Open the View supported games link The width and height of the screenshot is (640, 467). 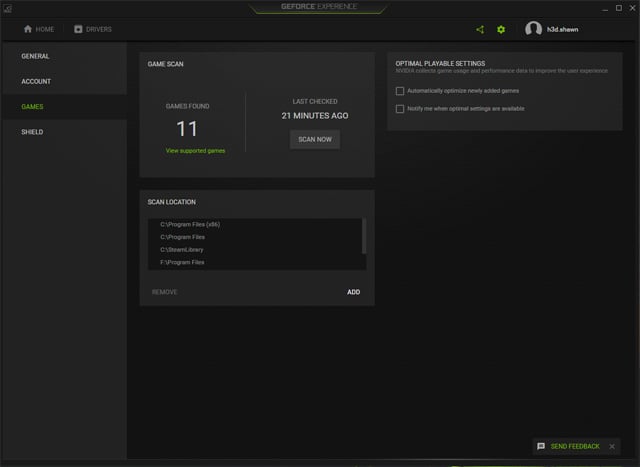click(x=195, y=150)
